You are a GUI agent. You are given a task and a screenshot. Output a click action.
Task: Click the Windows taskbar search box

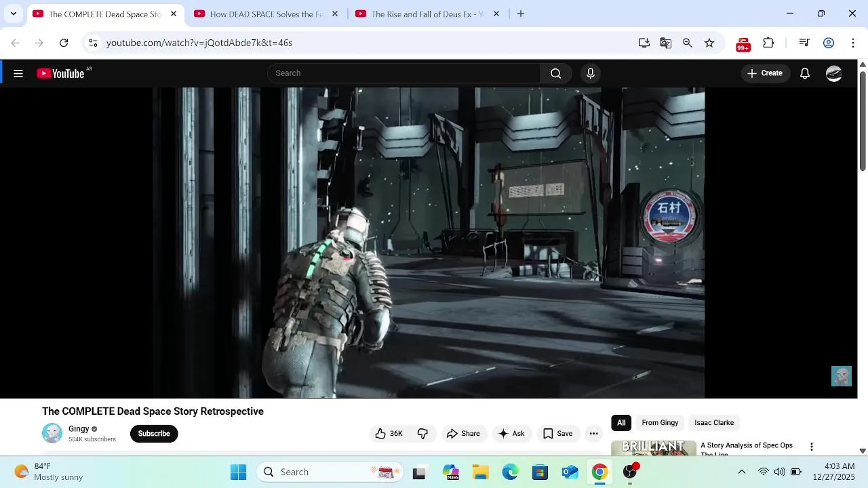coord(330,472)
